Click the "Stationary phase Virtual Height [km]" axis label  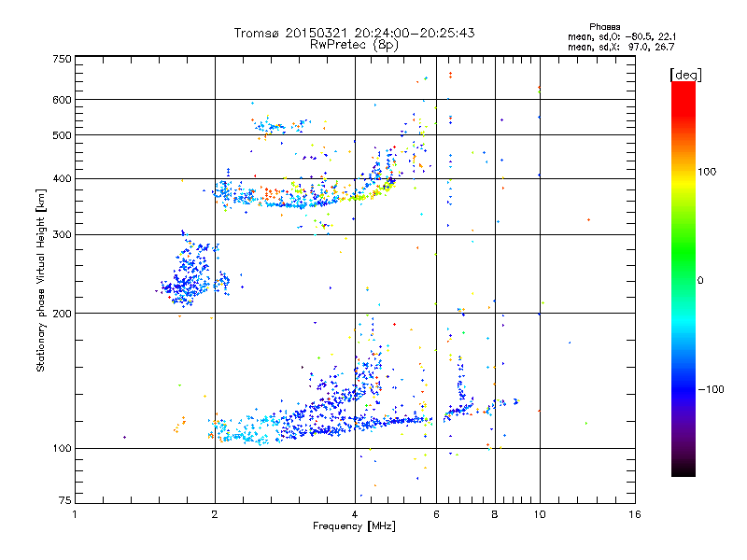(41, 281)
